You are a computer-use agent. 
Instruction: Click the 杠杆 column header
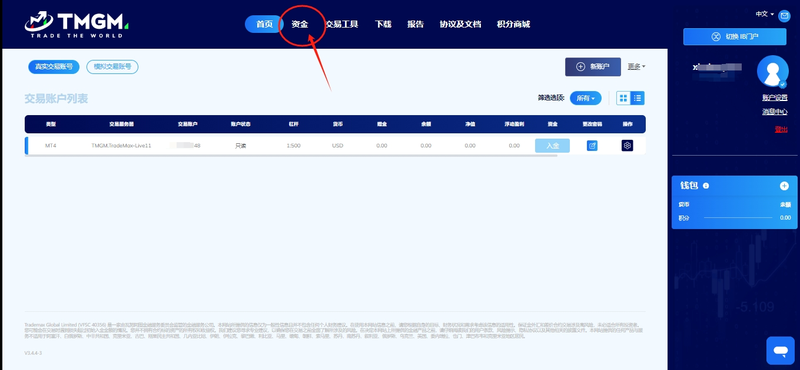point(293,124)
